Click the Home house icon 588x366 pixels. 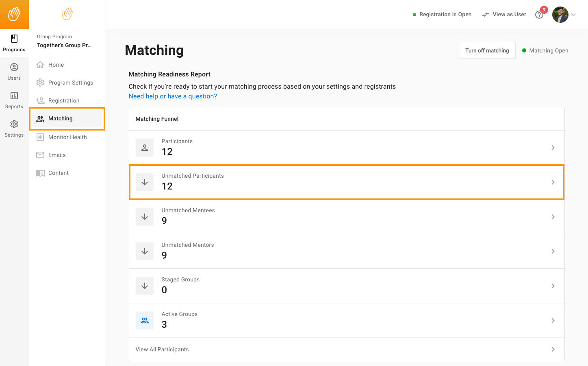pyautogui.click(x=40, y=65)
